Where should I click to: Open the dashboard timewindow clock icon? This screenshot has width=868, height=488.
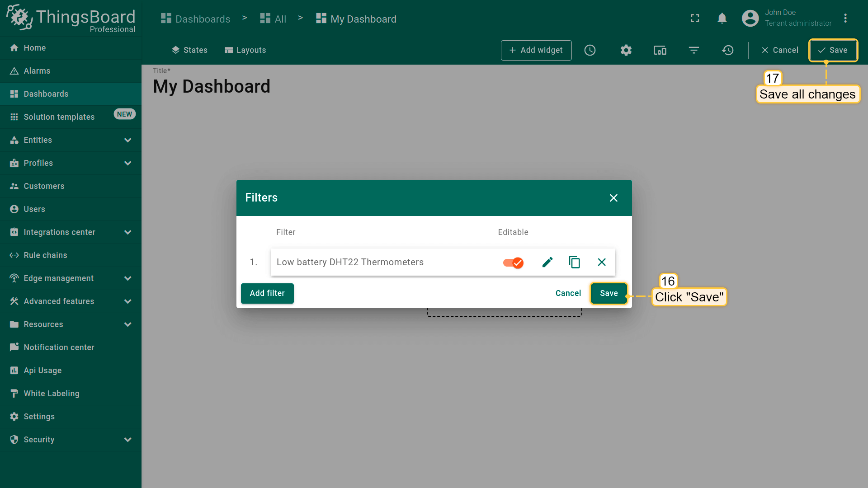tap(590, 50)
